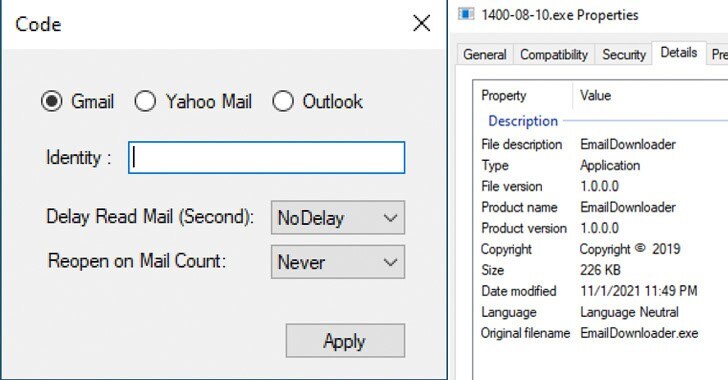Viewport: 728px width, 380px height.
Task: Expand the Reopen on Mail Count dropdown
Action: tap(338, 262)
